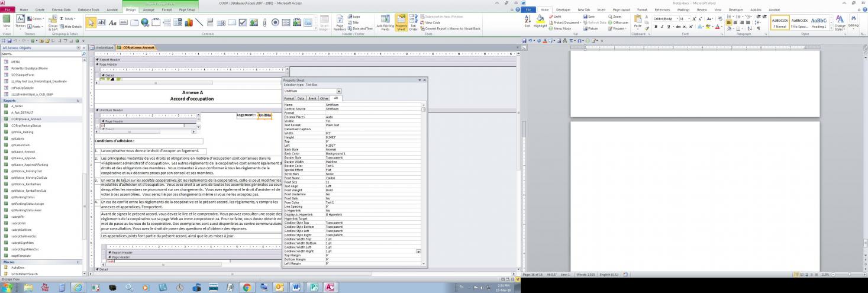Open Tab Order in Access Tools group

pyautogui.click(x=414, y=23)
